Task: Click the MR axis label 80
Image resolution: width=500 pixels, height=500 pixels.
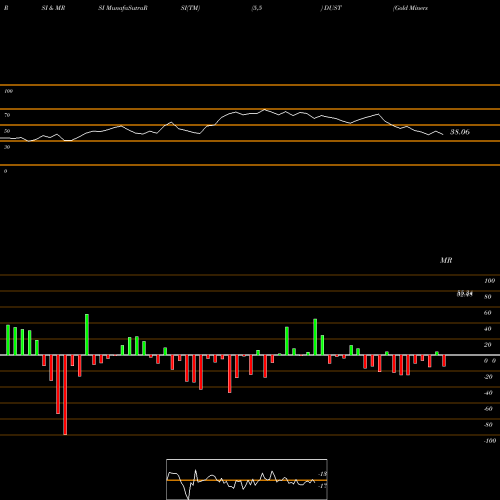Action: point(488,297)
